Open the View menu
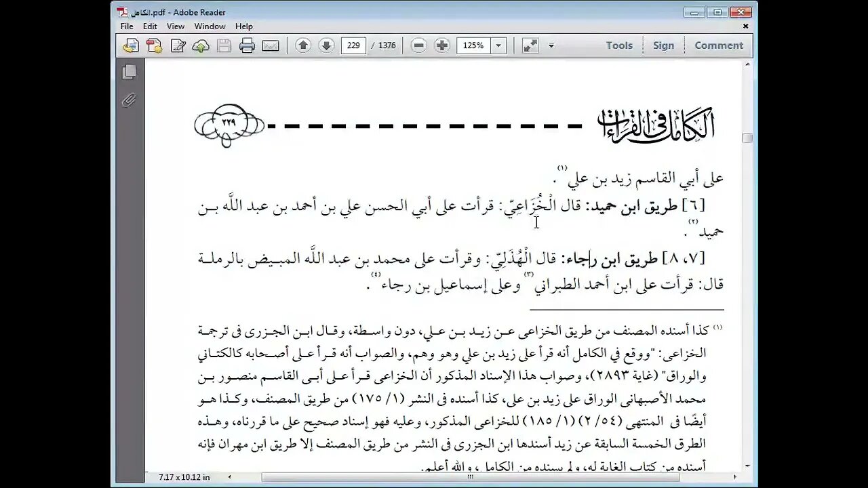Viewport: 868px width, 488px height. (176, 26)
